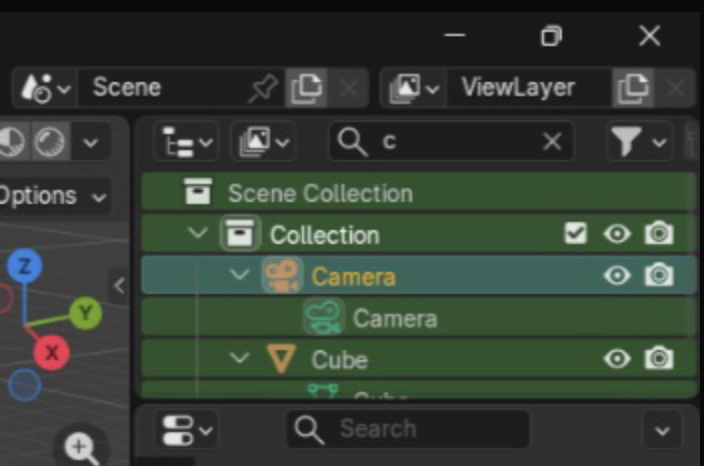
Task: Hide Collection in viewport with eye icon
Action: 617,233
